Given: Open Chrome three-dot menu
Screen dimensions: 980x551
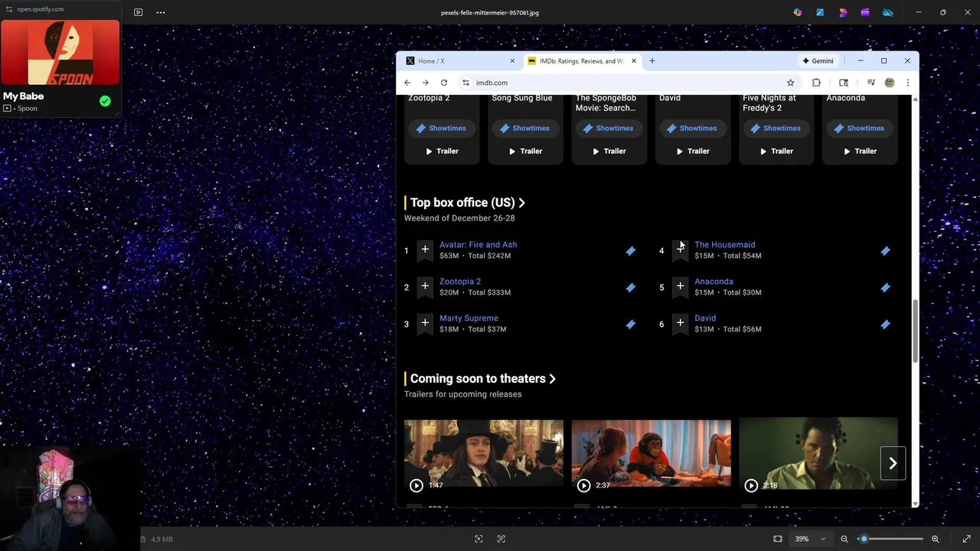Looking at the screenshot, I should pos(908,83).
